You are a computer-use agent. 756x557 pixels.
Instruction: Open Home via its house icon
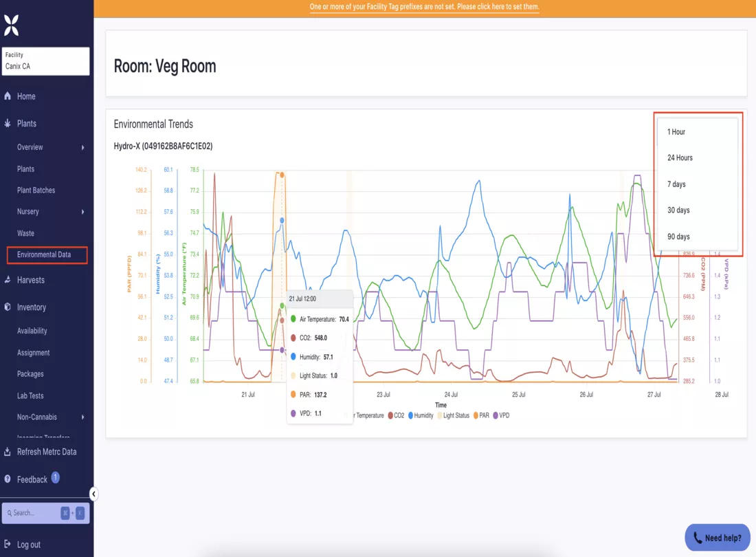8,96
